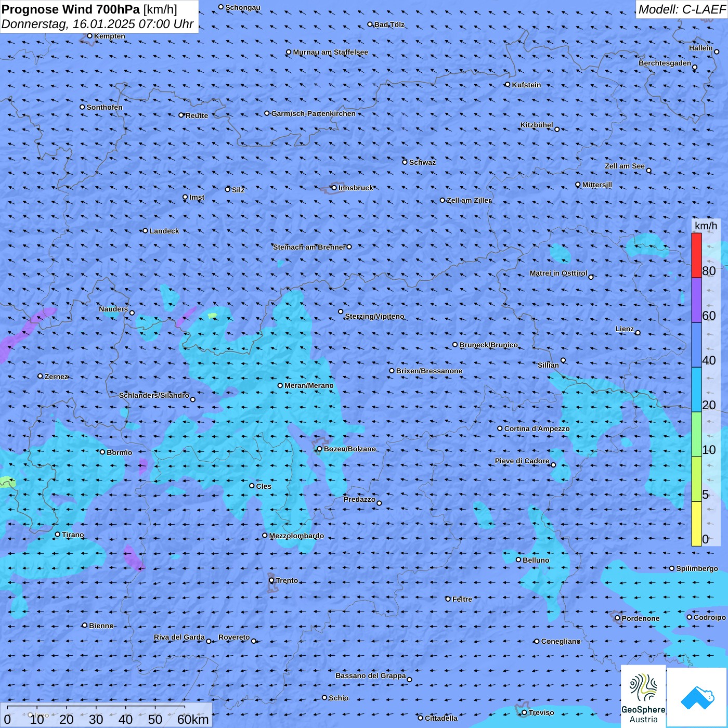This screenshot has height=728, width=728.
Task: Select the Nauders town label
Action: click(113, 309)
